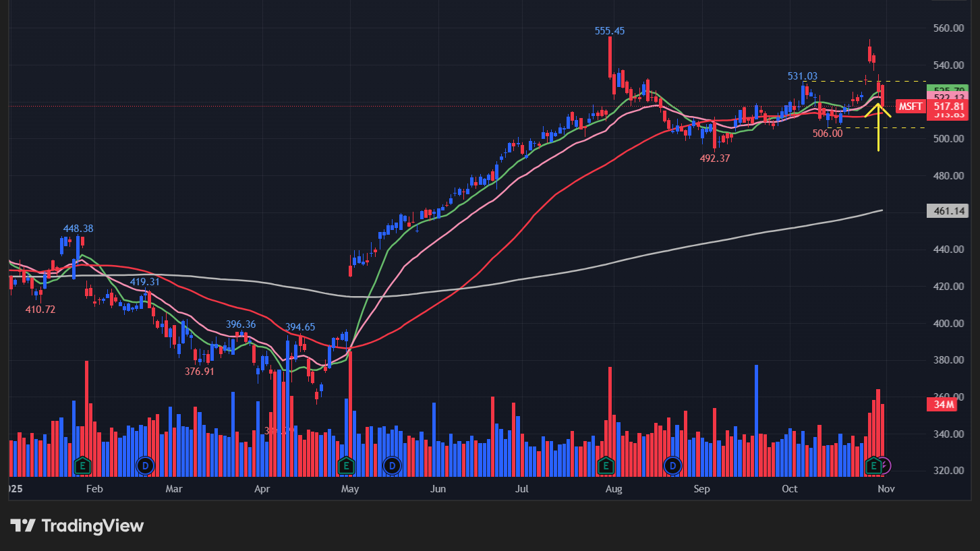980x551 pixels.
Task: Click the Jul label on time axis
Action: click(x=521, y=488)
